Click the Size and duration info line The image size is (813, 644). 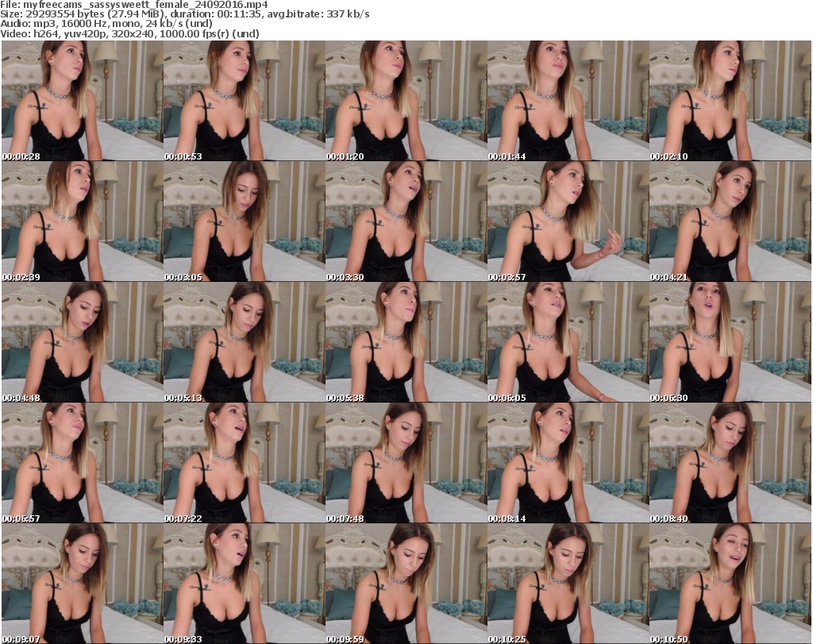(185, 14)
